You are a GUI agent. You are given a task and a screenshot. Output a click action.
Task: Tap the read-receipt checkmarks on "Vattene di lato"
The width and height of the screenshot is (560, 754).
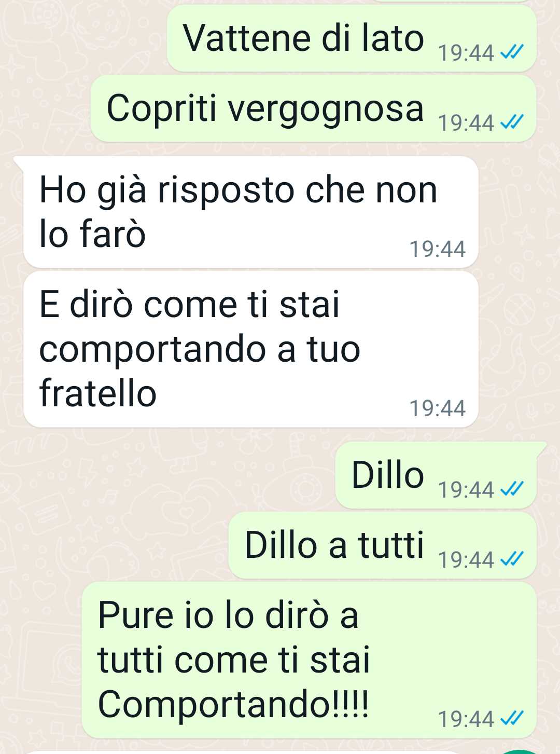(512, 52)
